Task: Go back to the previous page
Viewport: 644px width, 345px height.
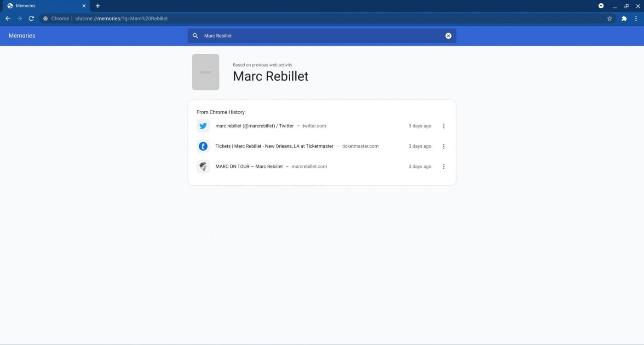Action: 8,19
